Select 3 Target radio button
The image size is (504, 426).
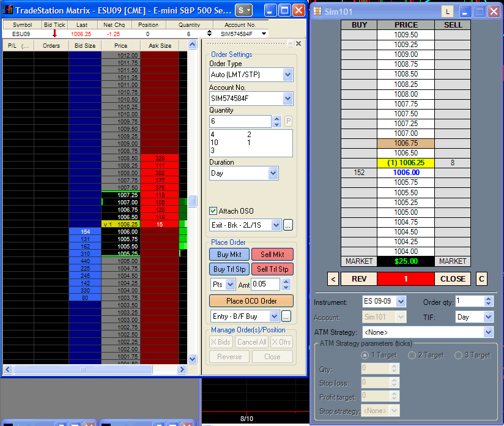point(458,355)
